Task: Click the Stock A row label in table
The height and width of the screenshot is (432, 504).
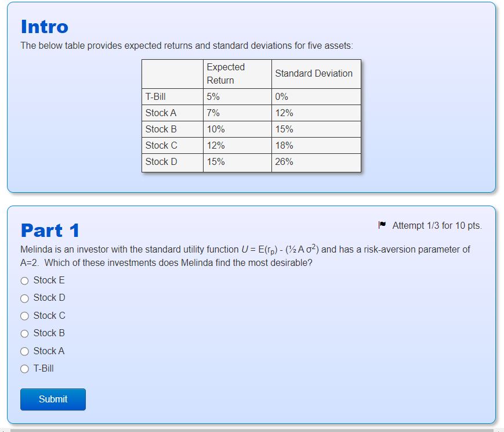Action: 172,113
